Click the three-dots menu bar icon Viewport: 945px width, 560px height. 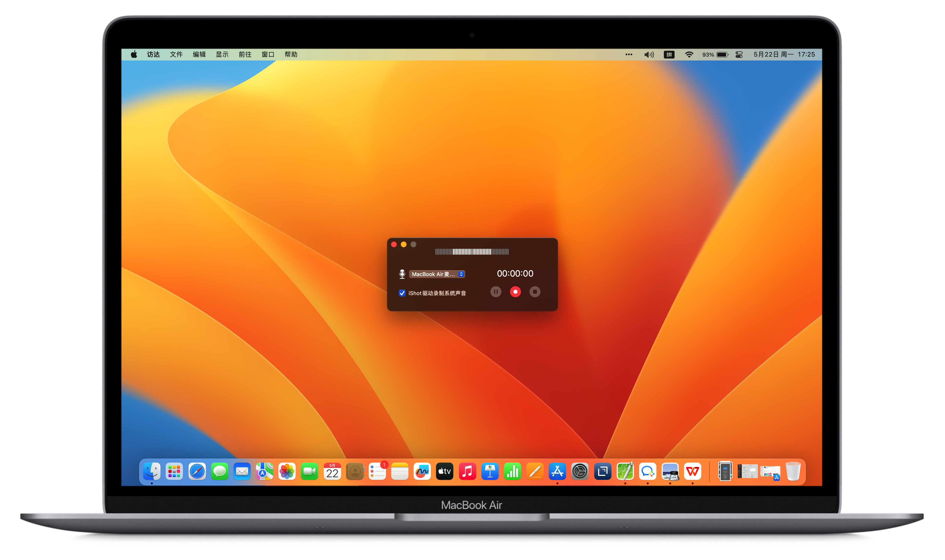(629, 54)
